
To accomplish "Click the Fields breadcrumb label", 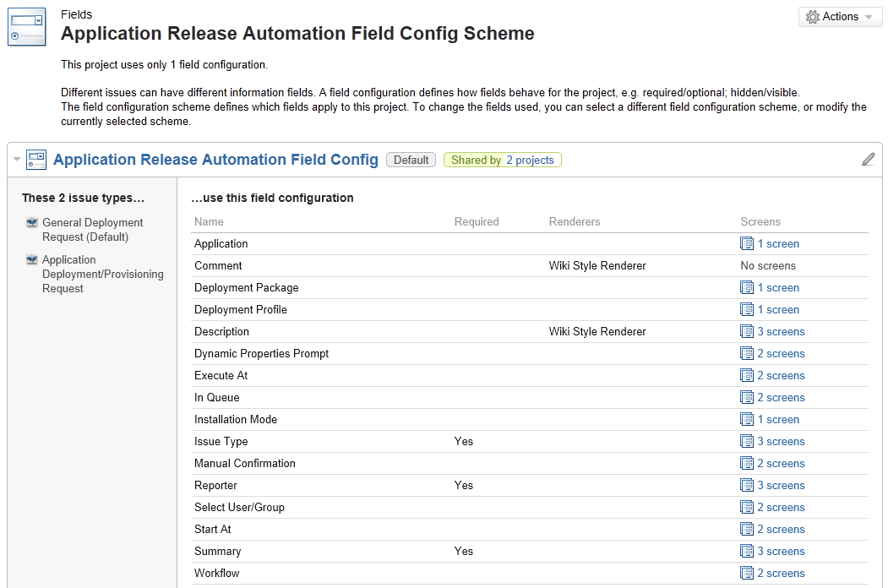I will 76,14.
